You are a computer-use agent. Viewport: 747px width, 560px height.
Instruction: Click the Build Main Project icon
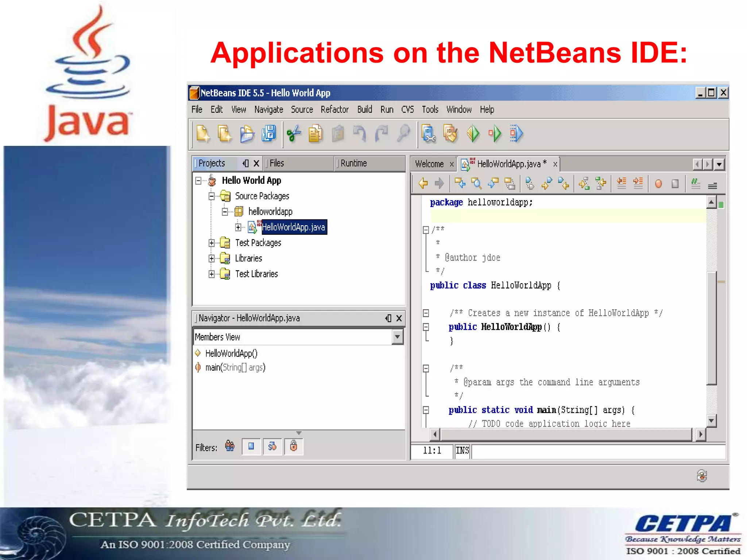[429, 133]
